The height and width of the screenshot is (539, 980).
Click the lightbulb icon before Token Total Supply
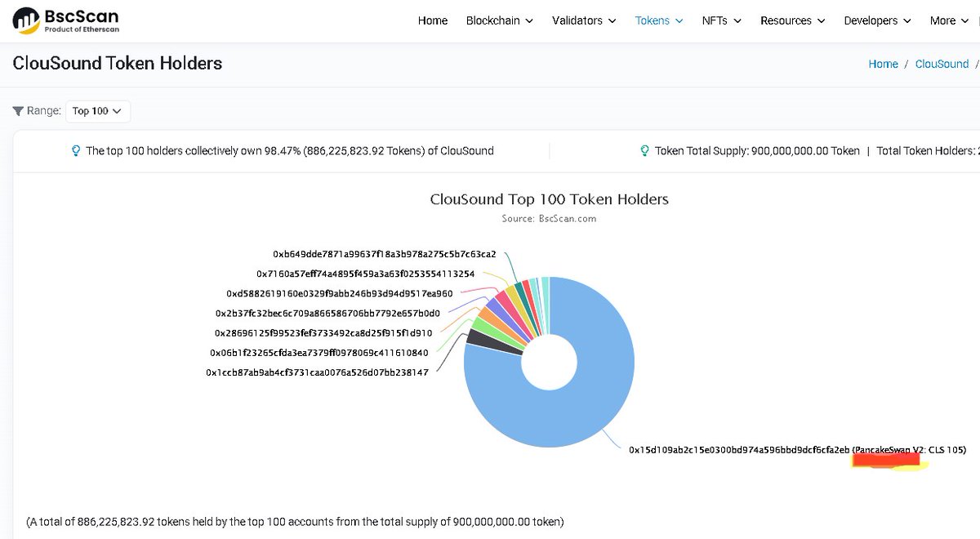(x=644, y=151)
